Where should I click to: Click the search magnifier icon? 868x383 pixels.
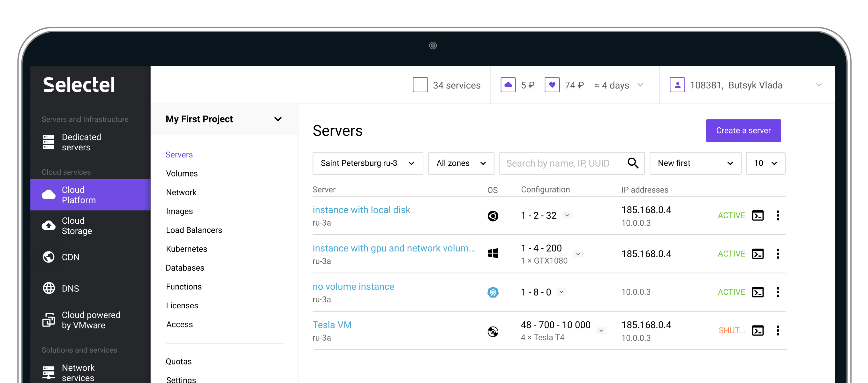[x=633, y=163]
